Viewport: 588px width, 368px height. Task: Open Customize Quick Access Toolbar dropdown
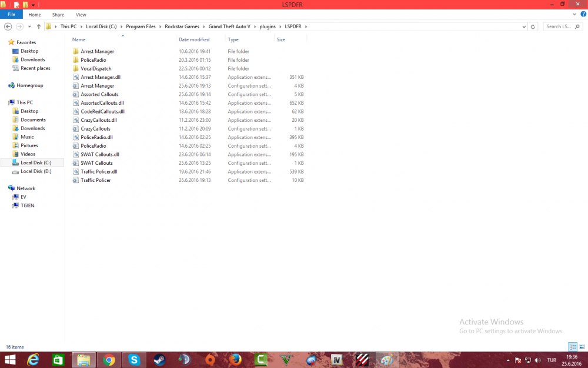[34, 5]
